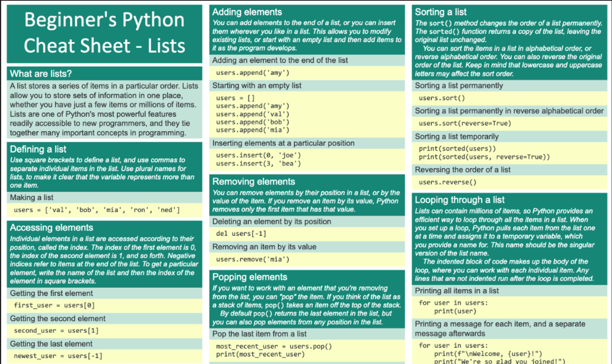Click 'Printing all items in a list' subheading
This screenshot has width=612, height=364.
click(457, 291)
